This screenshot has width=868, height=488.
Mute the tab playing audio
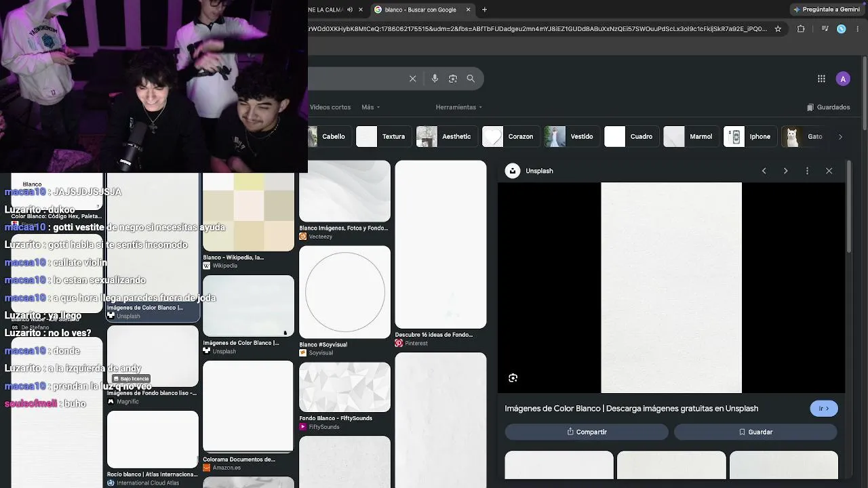pyautogui.click(x=350, y=9)
